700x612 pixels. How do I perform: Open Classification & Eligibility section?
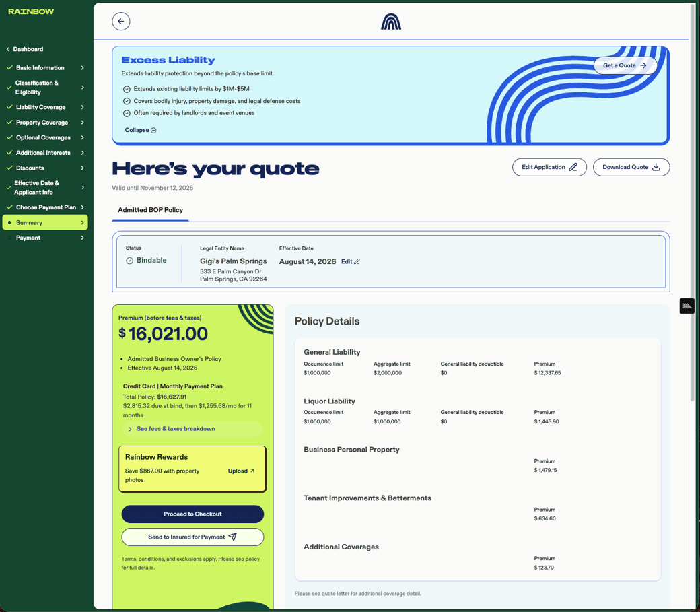[45, 88]
